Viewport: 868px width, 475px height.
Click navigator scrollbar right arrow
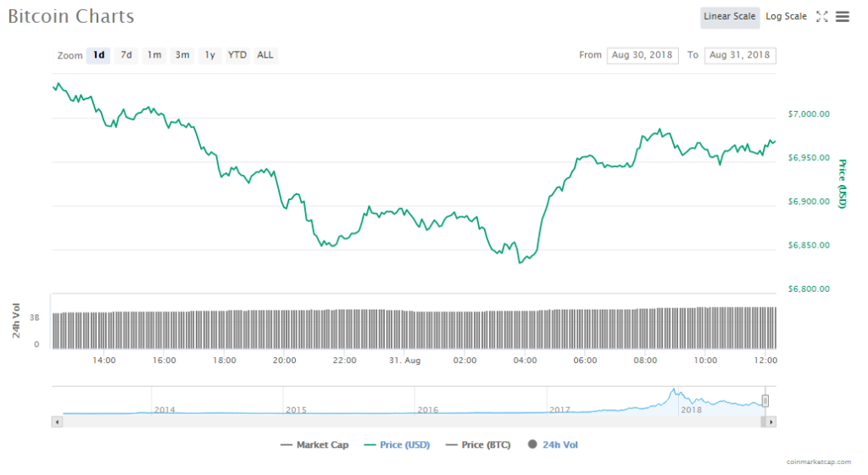pyautogui.click(x=771, y=422)
